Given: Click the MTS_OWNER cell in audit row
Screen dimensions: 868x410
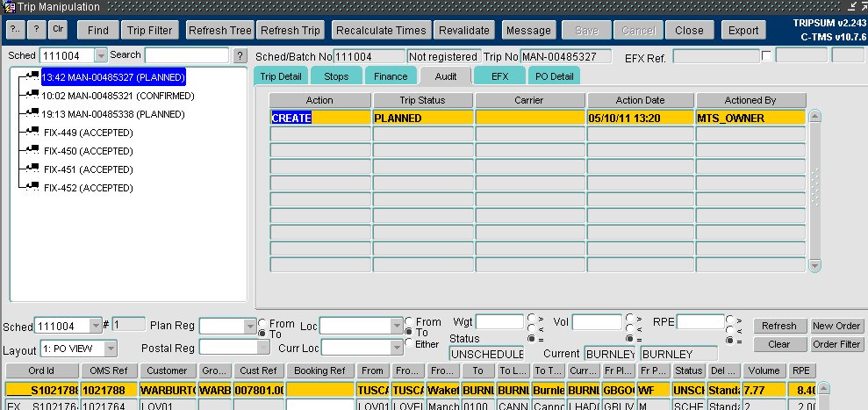Looking at the screenshot, I should tap(750, 118).
